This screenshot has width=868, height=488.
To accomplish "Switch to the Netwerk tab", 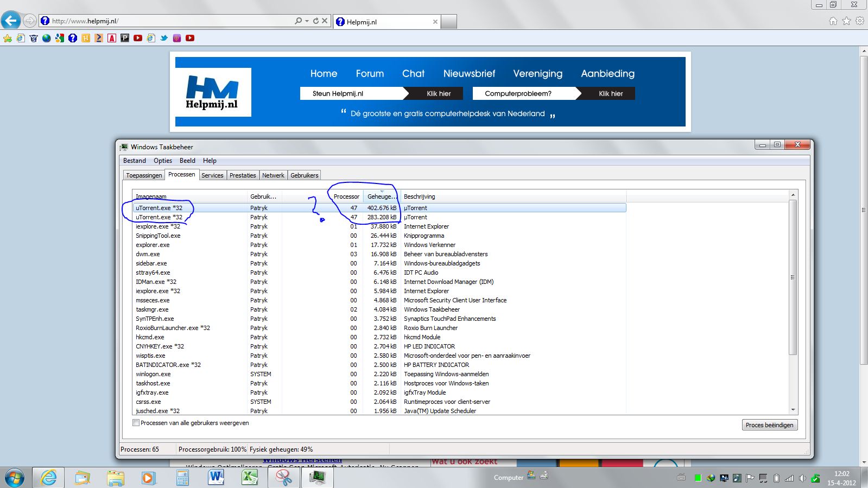I will point(273,175).
